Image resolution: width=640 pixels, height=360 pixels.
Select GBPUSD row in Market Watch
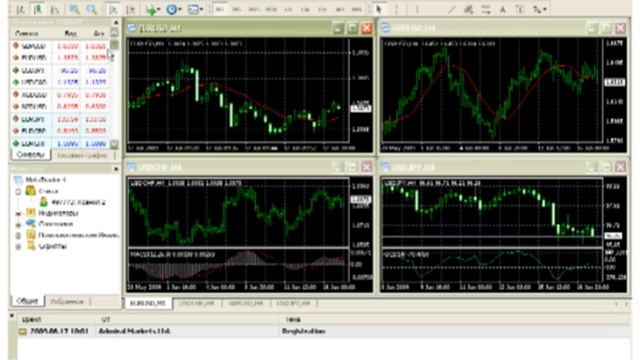point(60,46)
